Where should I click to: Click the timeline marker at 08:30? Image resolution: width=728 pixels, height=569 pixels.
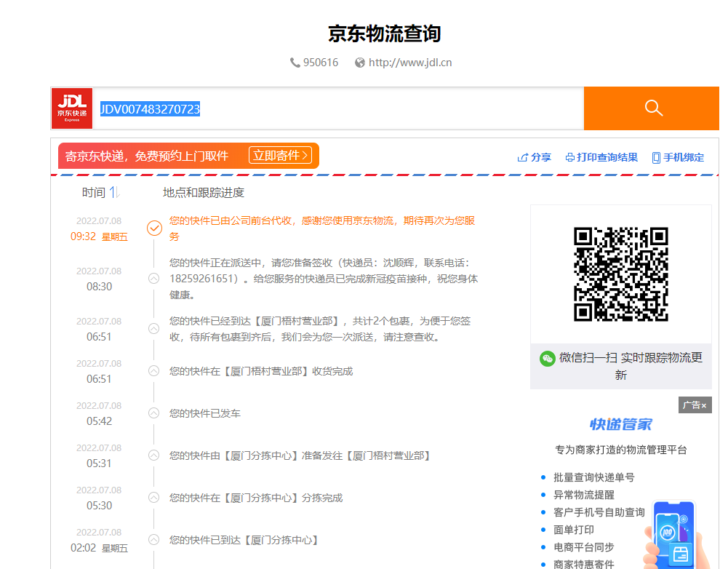click(153, 278)
